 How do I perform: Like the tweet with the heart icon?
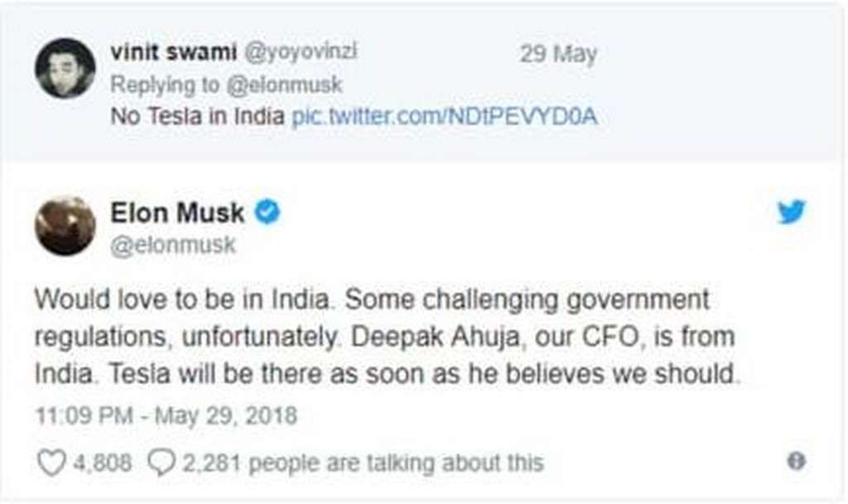click(51, 462)
